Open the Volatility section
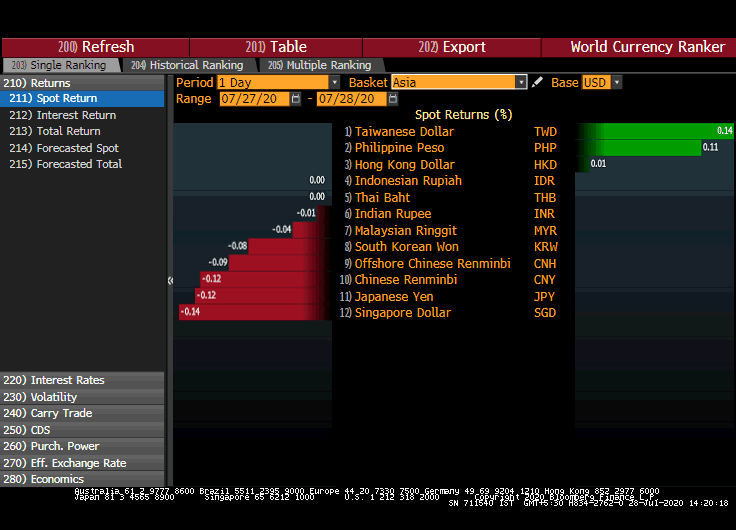This screenshot has height=530, width=736. [54, 397]
